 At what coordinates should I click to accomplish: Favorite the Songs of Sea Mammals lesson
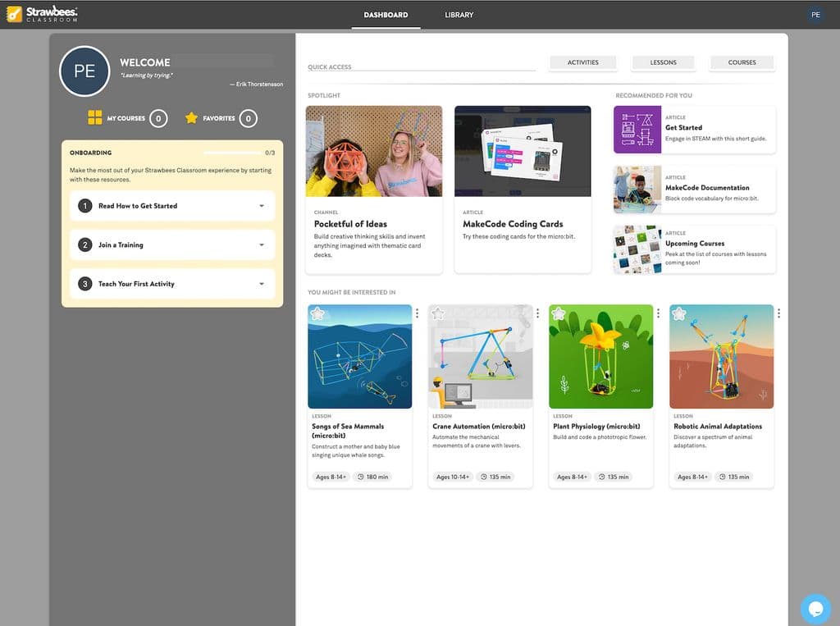pyautogui.click(x=318, y=314)
